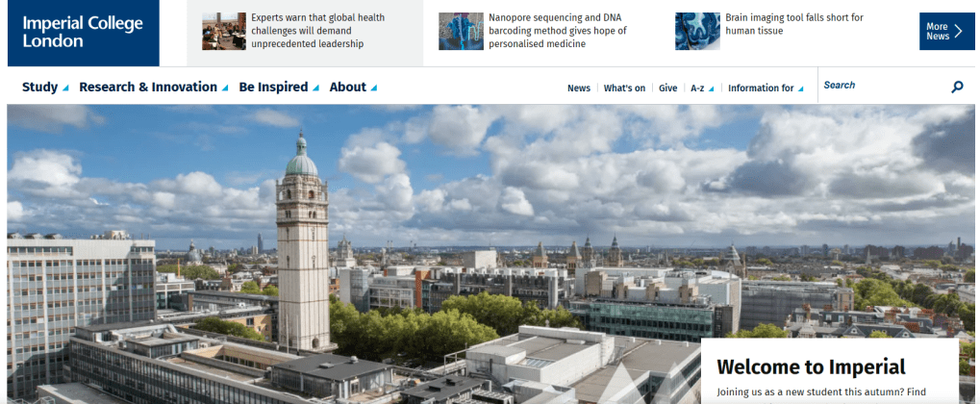The width and height of the screenshot is (980, 404).
Task: Open the brain imaging news thumbnail
Action: 697,32
